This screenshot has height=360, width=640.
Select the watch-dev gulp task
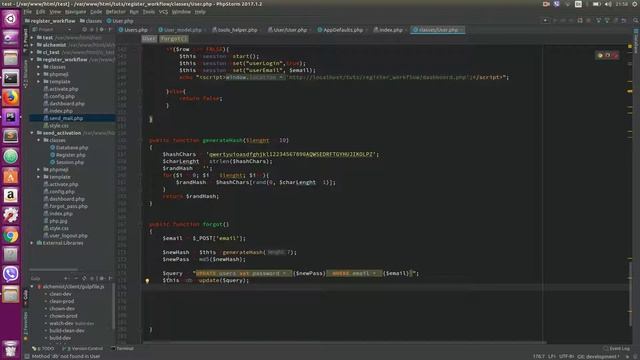(x=63, y=324)
